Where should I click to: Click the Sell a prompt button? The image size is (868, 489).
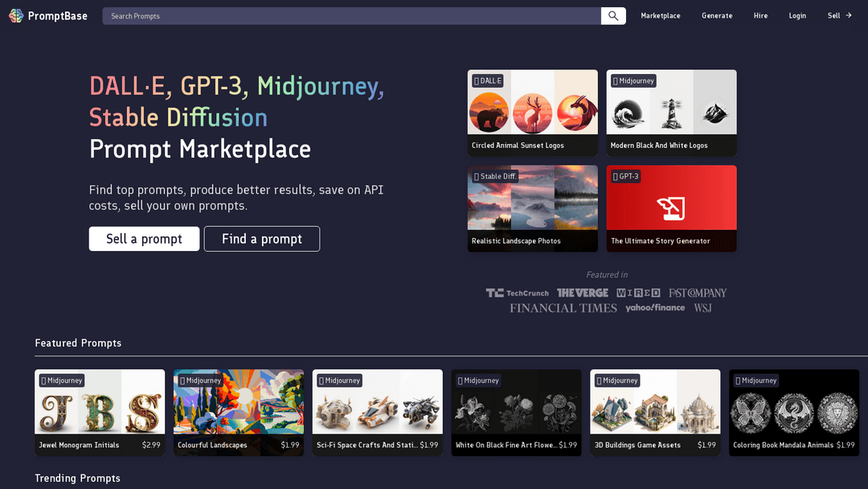tap(144, 239)
